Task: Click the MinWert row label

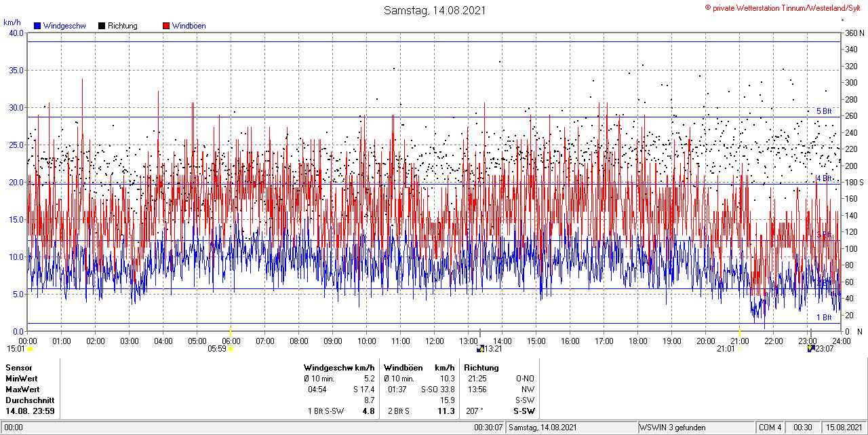Action: click(x=21, y=379)
